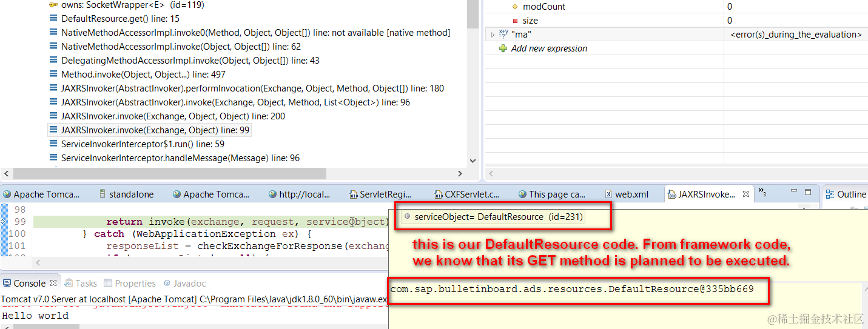Image resolution: width=868 pixels, height=329 pixels.
Task: Select NativeMethodAccessorImpl.invoke0 native method frame
Action: (255, 33)
